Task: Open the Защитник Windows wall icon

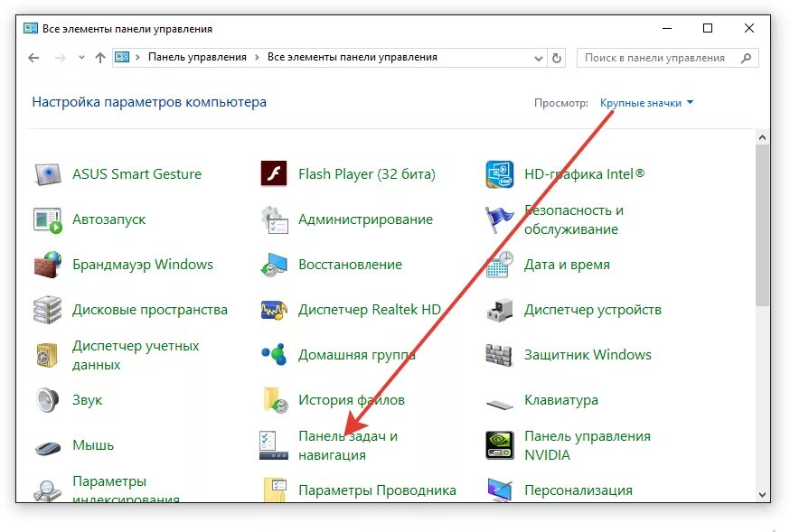Action: point(499,355)
